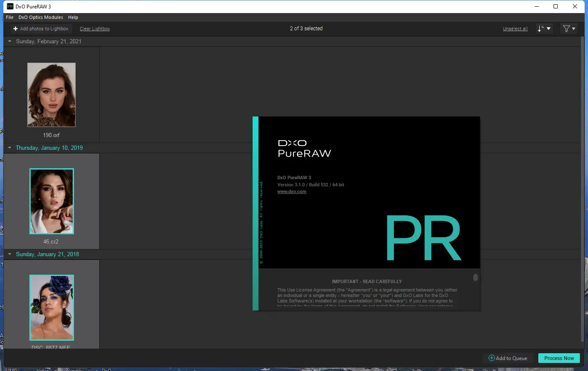The image size is (588, 371).
Task: Open the www.dxo.com link
Action: click(292, 191)
